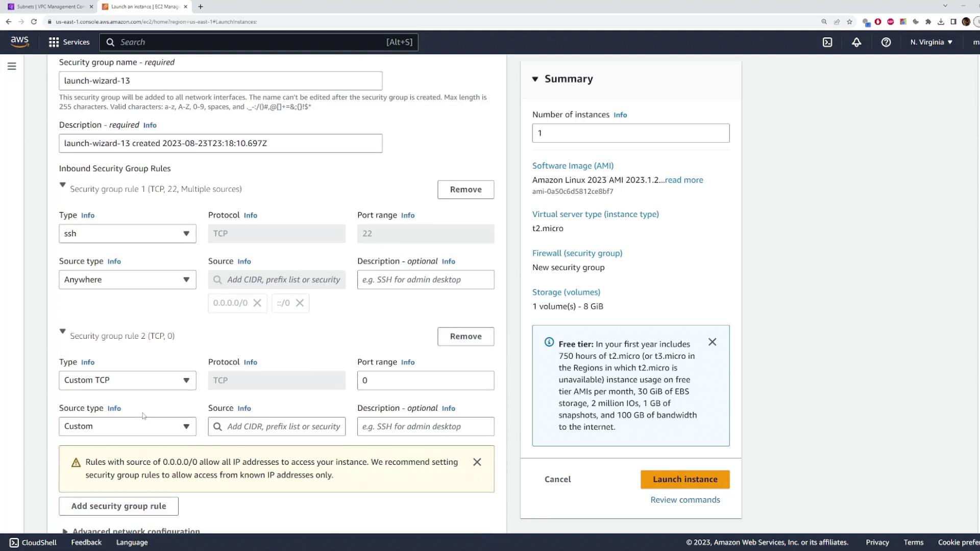Image resolution: width=980 pixels, height=551 pixels.
Task: Collapse the Summary panel
Action: (535, 79)
